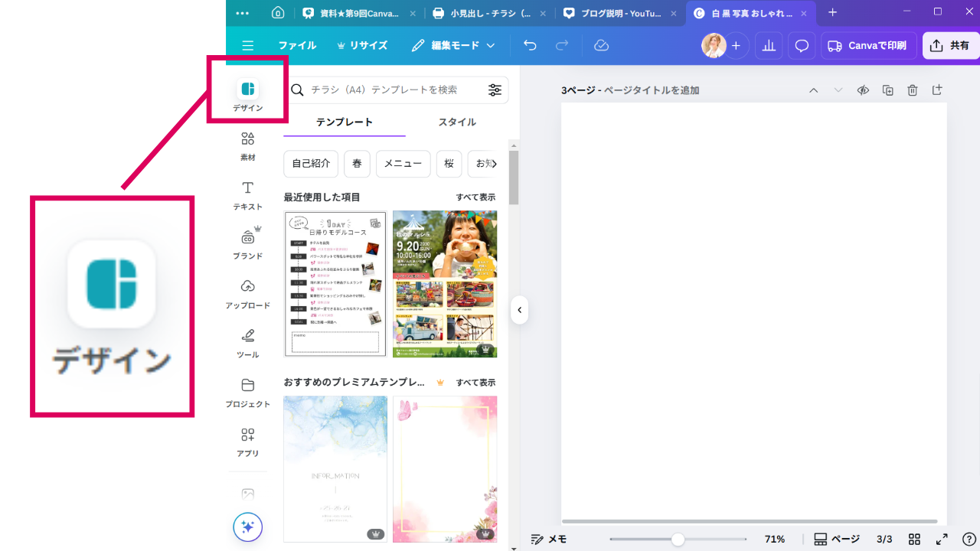Switch to the スタイル tab
Viewport: 980px width, 551px height.
[457, 122]
